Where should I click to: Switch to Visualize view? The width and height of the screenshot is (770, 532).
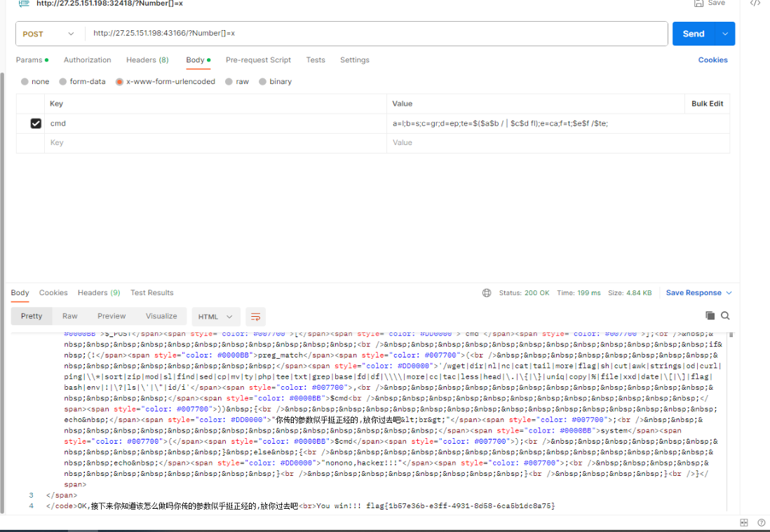pos(161,316)
